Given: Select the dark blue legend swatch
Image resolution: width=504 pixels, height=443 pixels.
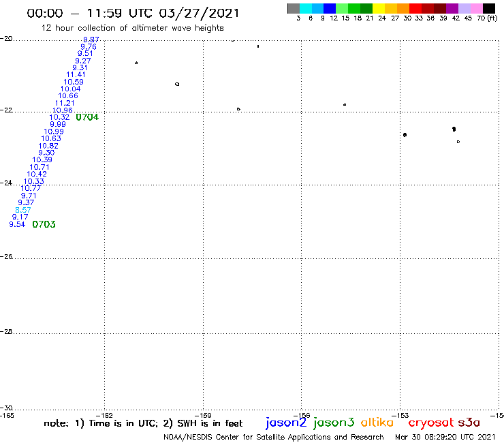Looking at the screenshot, I should (330, 8).
